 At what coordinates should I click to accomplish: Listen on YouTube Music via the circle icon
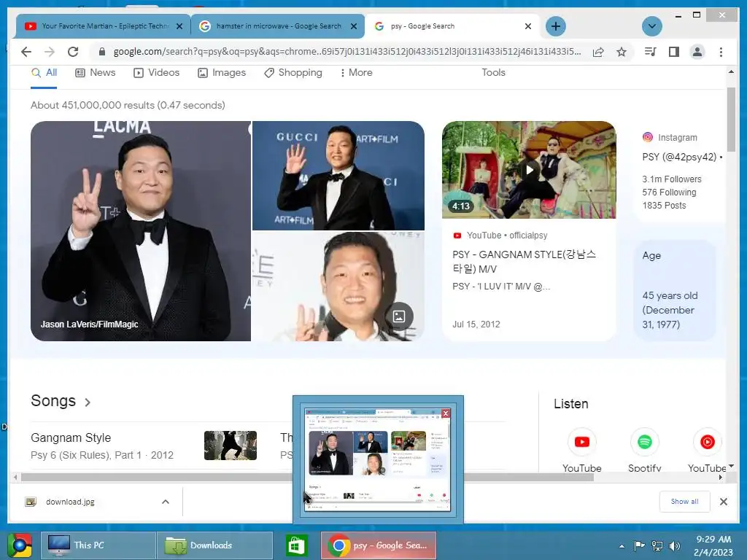708,442
